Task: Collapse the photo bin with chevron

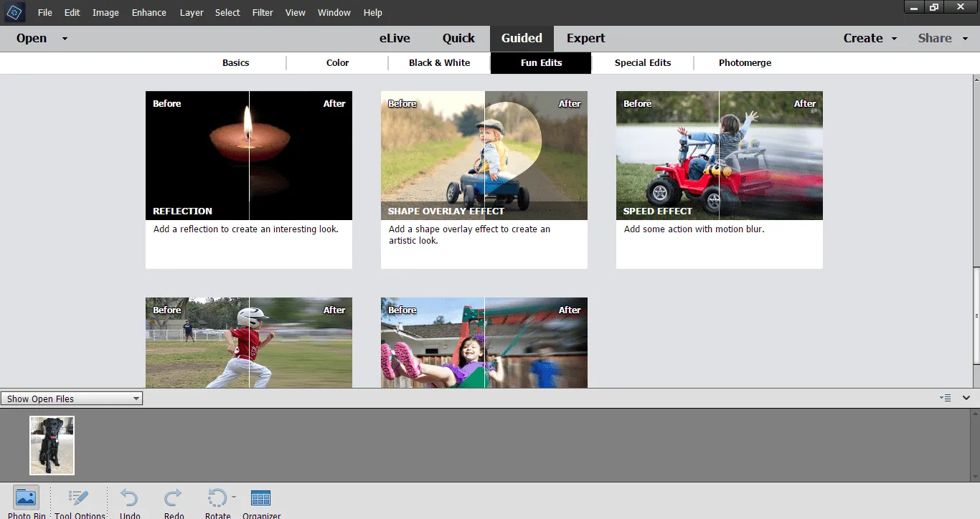Action: (966, 398)
